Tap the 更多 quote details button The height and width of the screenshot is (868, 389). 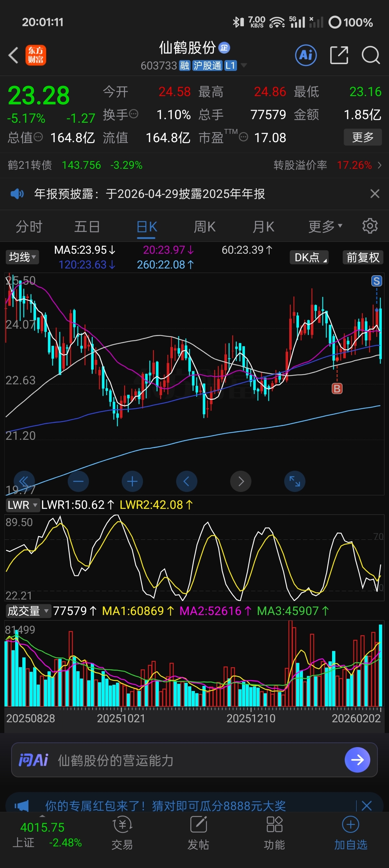pyautogui.click(x=363, y=137)
